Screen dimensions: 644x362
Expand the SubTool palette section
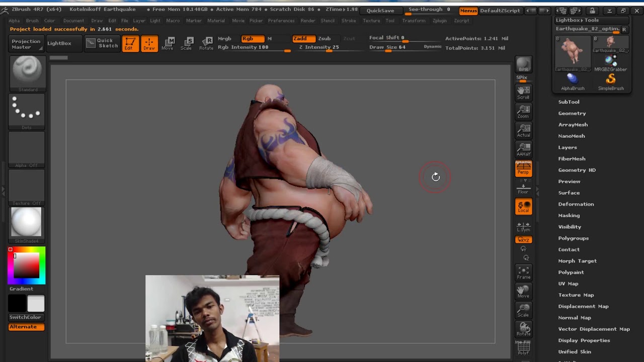[569, 102]
